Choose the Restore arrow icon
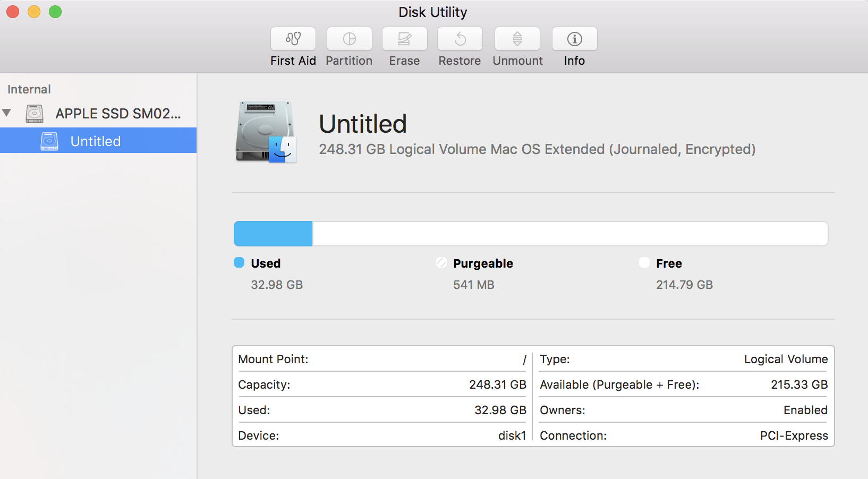Screen dimensions: 868x479 [460, 39]
